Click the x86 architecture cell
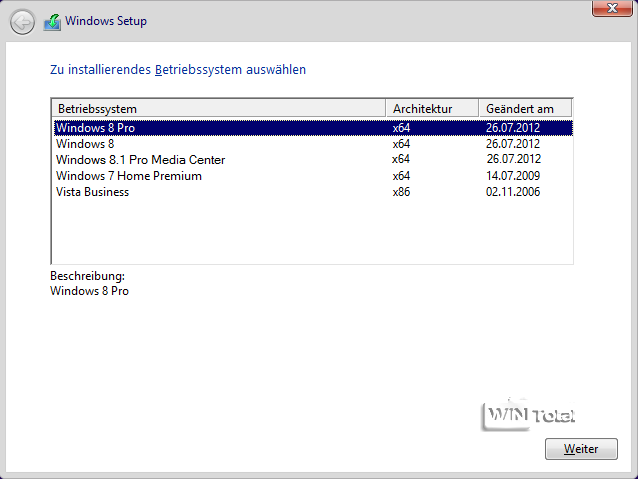638x479 pixels. [x=401, y=192]
